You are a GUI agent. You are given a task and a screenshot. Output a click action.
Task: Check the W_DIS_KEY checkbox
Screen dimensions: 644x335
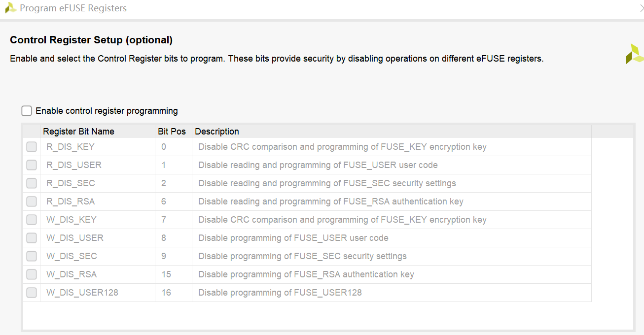32,220
